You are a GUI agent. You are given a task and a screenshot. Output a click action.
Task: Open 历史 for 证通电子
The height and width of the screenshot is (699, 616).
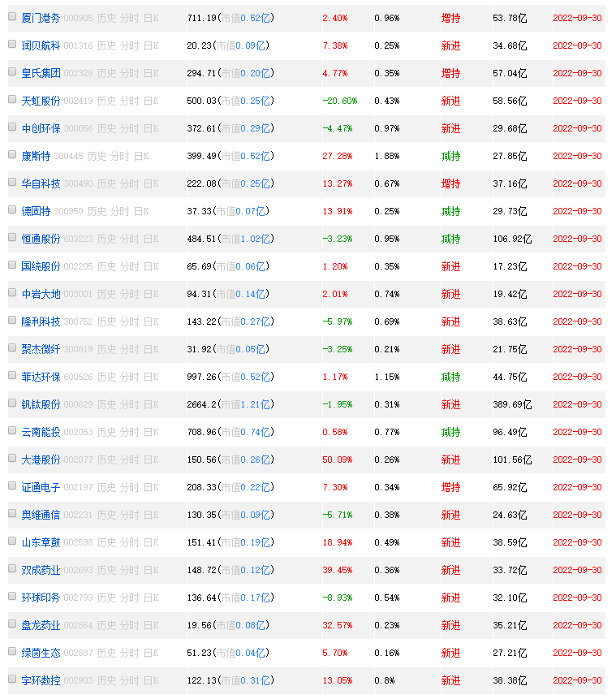pyautogui.click(x=106, y=488)
